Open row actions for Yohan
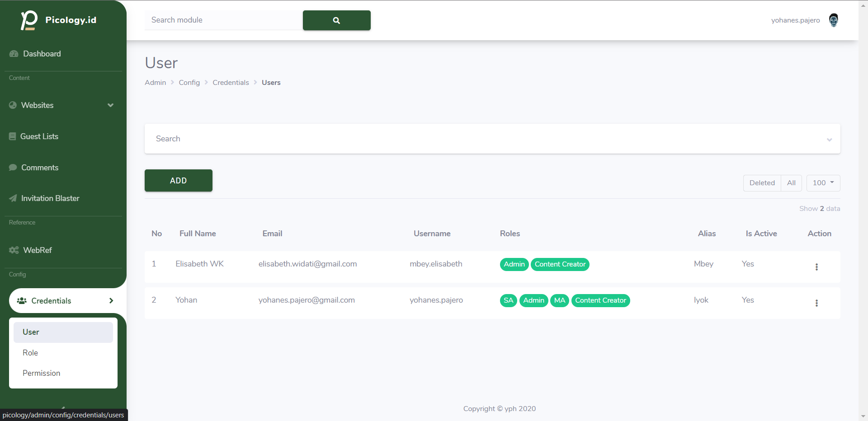Screen dimensions: 868x421 [816, 303]
